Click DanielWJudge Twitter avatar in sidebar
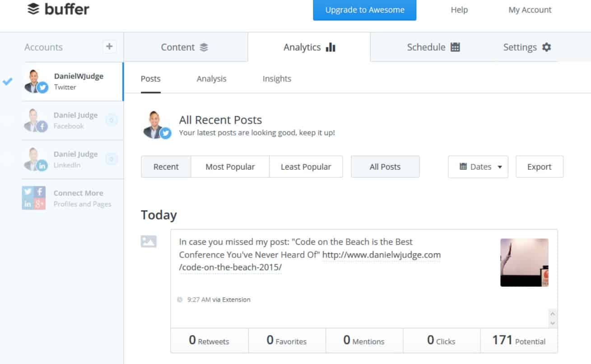The height and width of the screenshot is (364, 591). (x=36, y=82)
